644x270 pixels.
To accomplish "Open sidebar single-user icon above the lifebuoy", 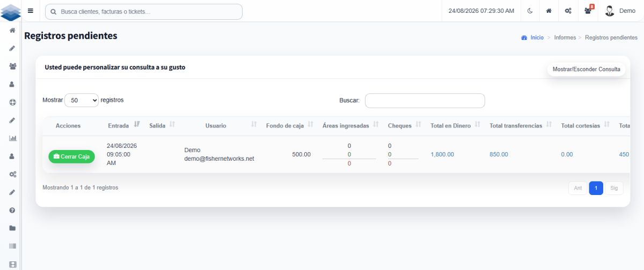I will pos(12,85).
